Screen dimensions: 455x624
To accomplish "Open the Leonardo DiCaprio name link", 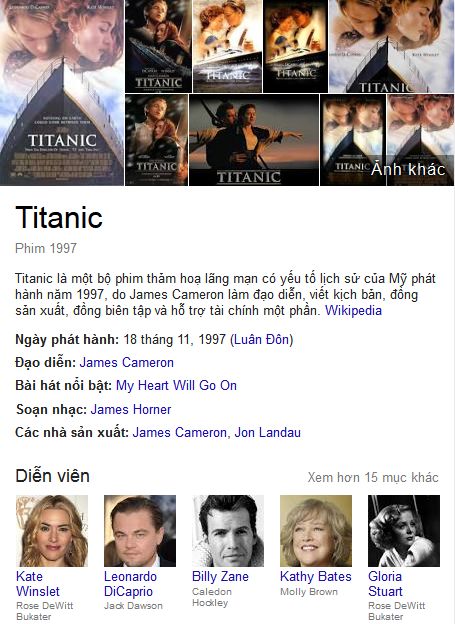I will (x=131, y=584).
